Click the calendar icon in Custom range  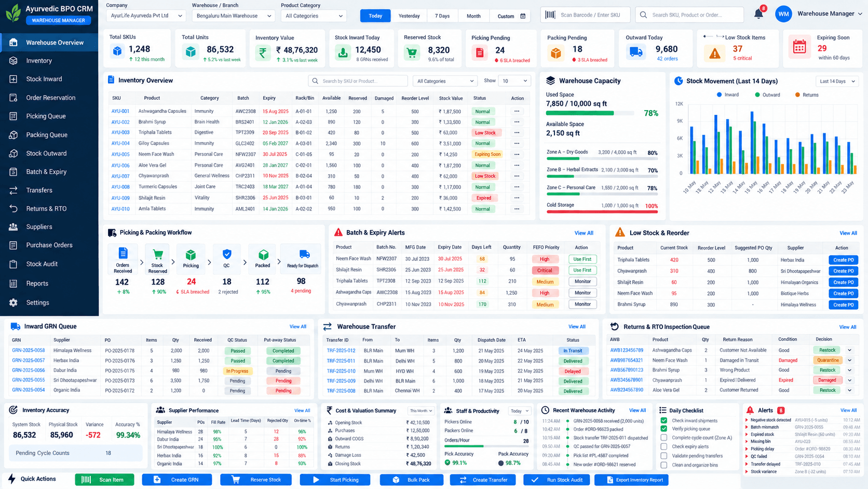[523, 16]
